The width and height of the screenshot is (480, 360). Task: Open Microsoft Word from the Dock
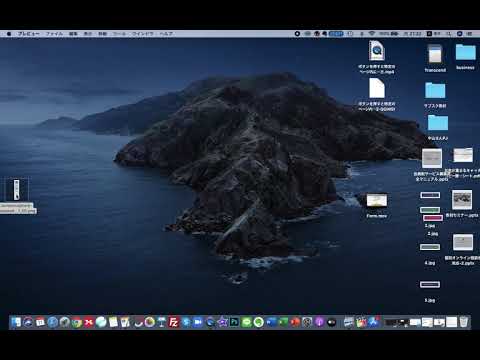(x=271, y=322)
